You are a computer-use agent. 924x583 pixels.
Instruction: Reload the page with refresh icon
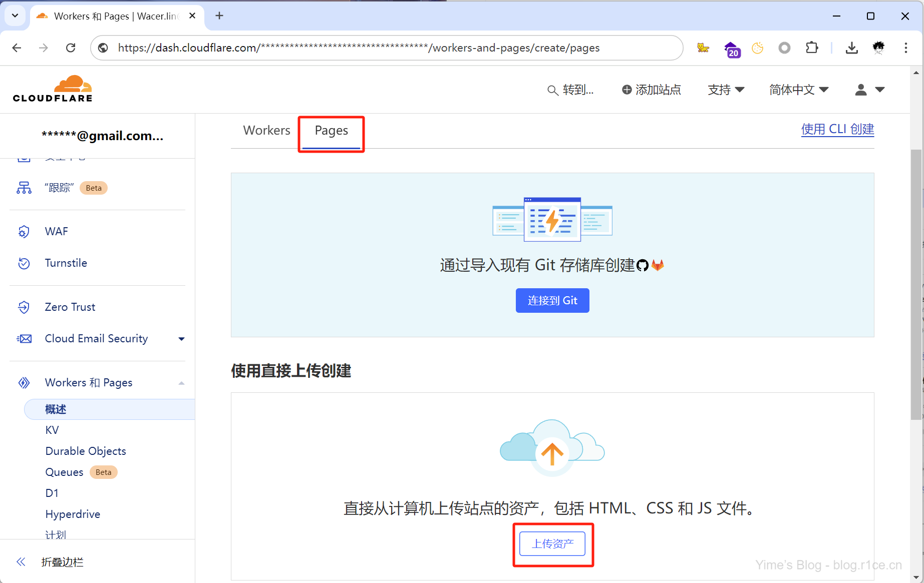click(x=71, y=48)
